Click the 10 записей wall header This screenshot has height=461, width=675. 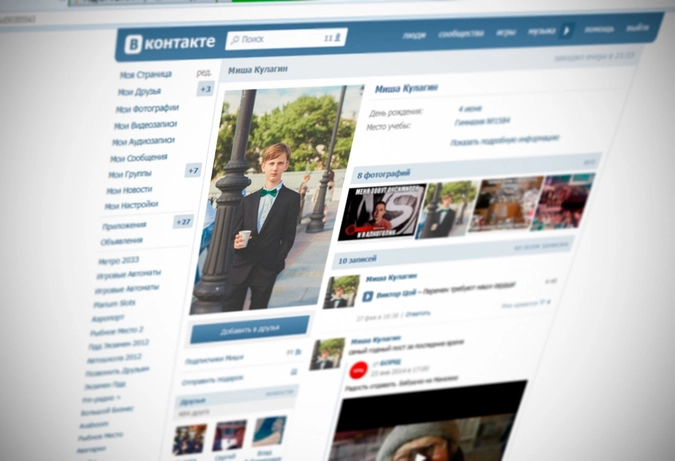tap(357, 260)
